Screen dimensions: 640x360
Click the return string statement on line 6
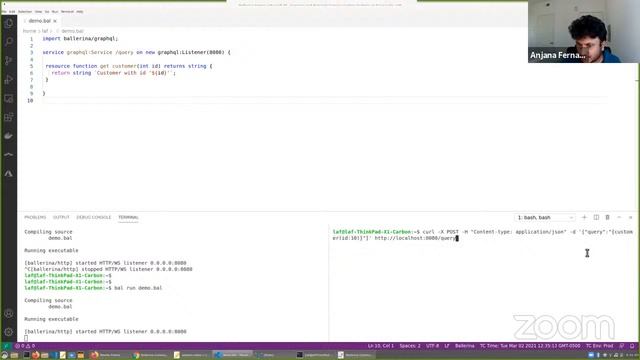point(113,73)
